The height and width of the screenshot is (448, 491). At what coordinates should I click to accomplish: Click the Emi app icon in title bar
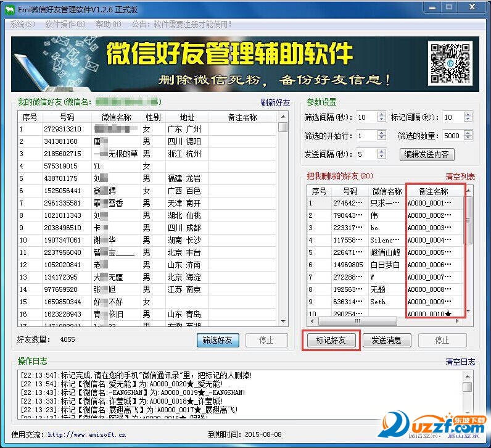pos(10,9)
